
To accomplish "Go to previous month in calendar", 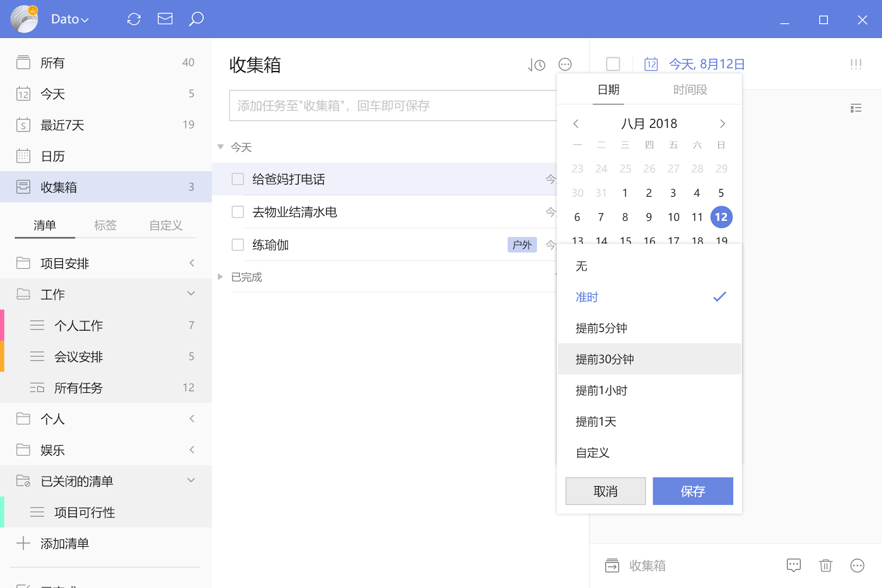I will 576,123.
